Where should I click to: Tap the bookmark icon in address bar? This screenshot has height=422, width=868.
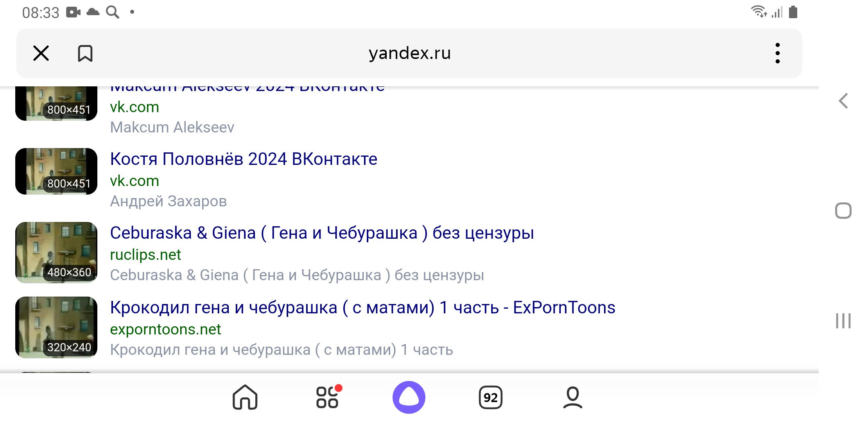(85, 53)
